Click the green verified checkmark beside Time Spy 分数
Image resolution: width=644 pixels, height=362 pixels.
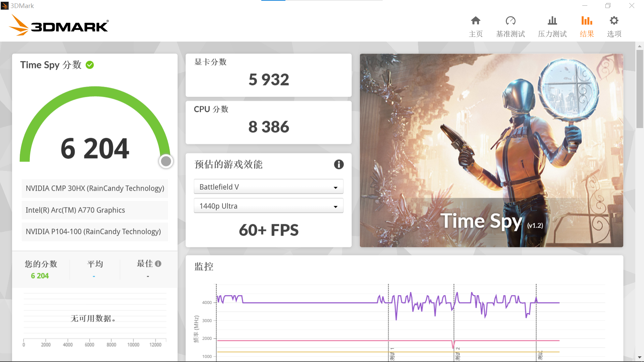[90, 65]
